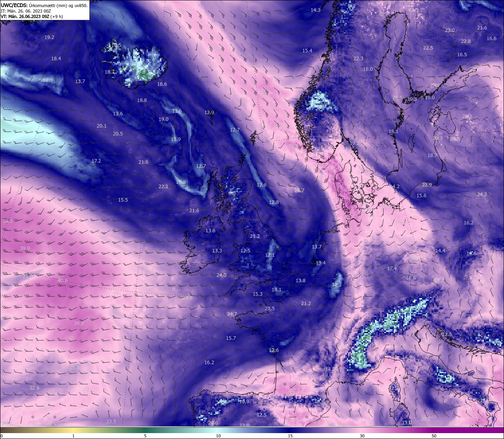Click the value 13.0 near the bottom edge
Image resolution: width=504 pixels, height=439 pixels.
point(407,423)
